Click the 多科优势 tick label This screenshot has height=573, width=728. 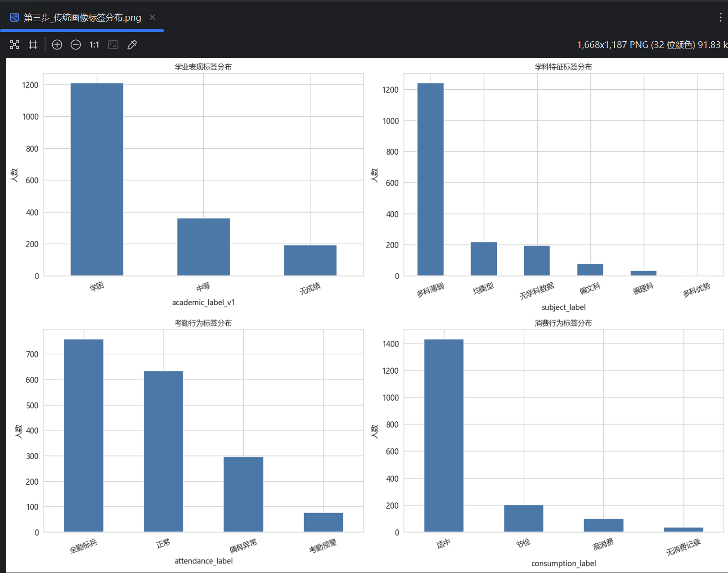pos(696,290)
